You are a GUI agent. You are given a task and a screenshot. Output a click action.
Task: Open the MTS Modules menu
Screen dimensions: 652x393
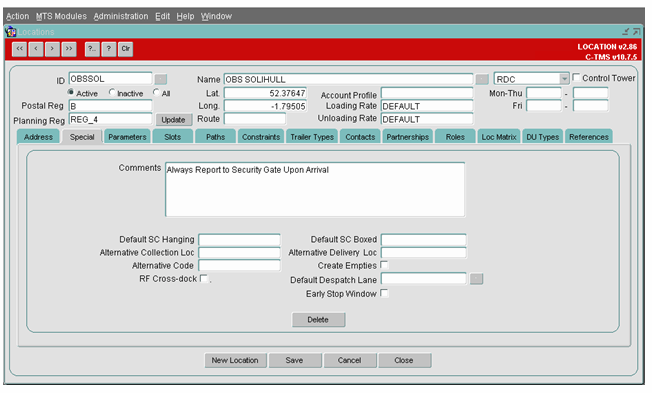tap(61, 16)
